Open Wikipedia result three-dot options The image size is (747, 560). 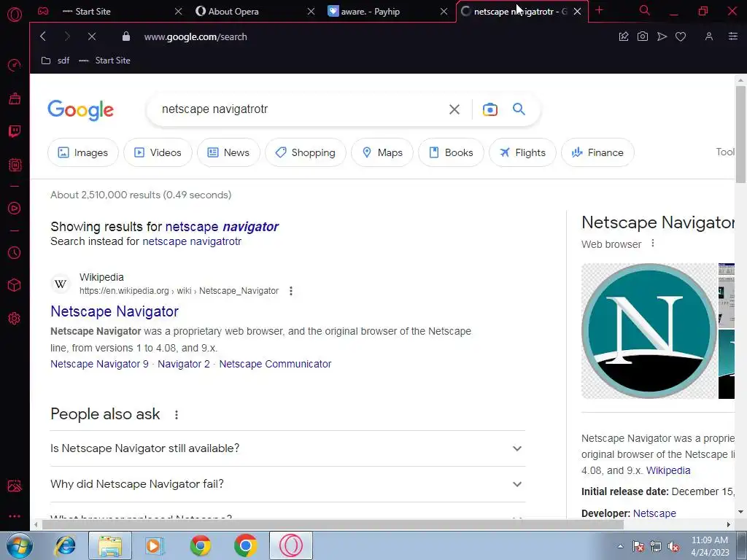pos(290,291)
